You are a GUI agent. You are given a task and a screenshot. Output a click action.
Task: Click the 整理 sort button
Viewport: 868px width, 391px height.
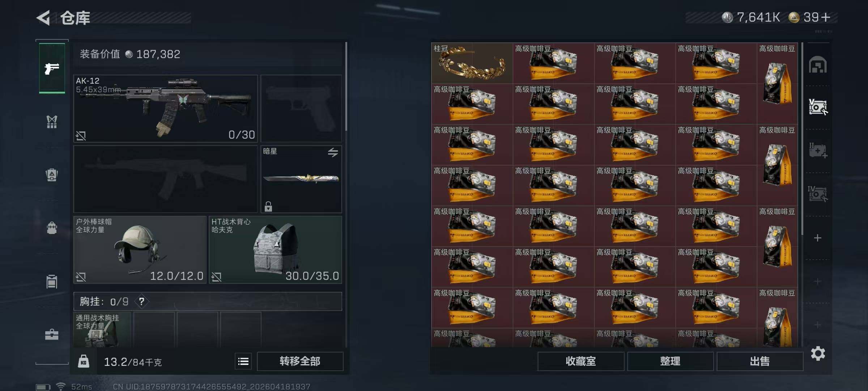[x=670, y=361]
